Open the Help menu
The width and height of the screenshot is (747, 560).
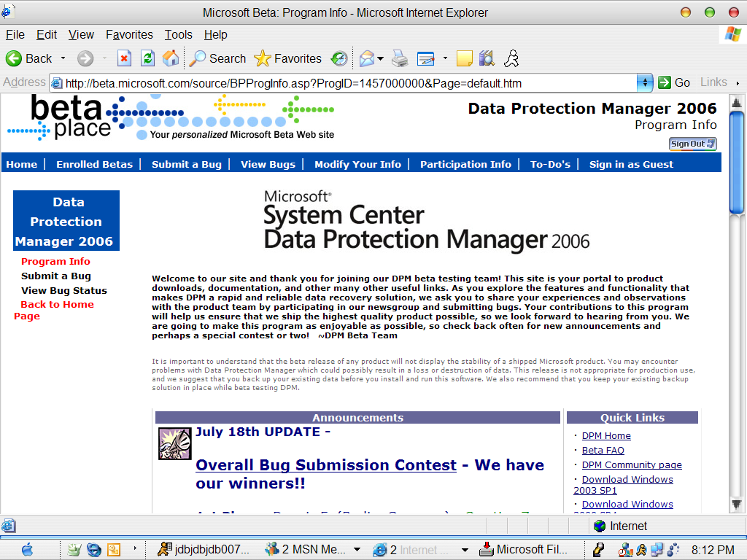[x=216, y=34]
